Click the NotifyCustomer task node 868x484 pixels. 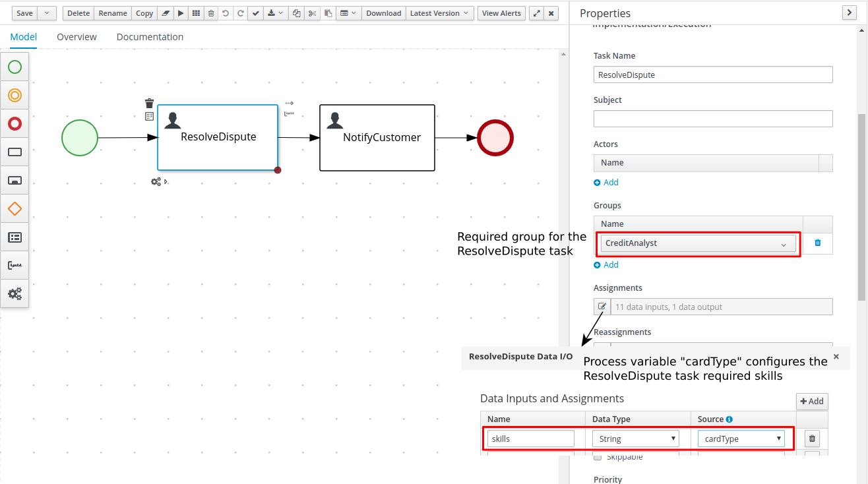(377, 138)
